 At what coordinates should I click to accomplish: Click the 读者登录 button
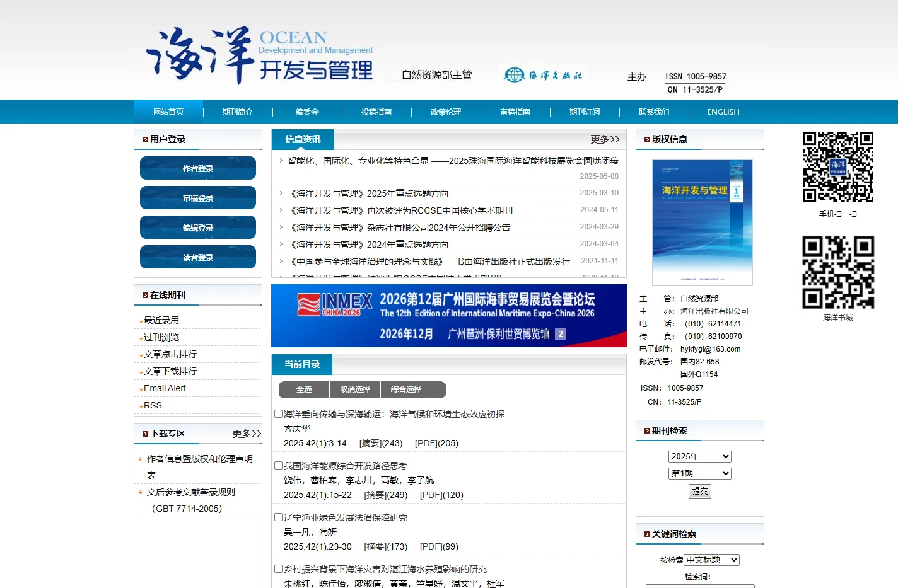click(x=198, y=257)
